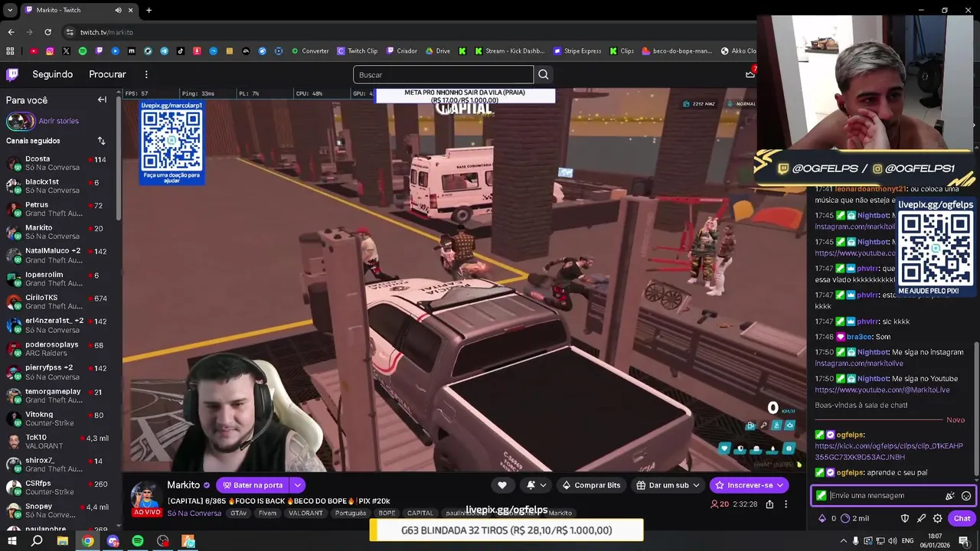Open the sword mod tools icon in chat
The width and height of the screenshot is (980, 551).
click(921, 518)
